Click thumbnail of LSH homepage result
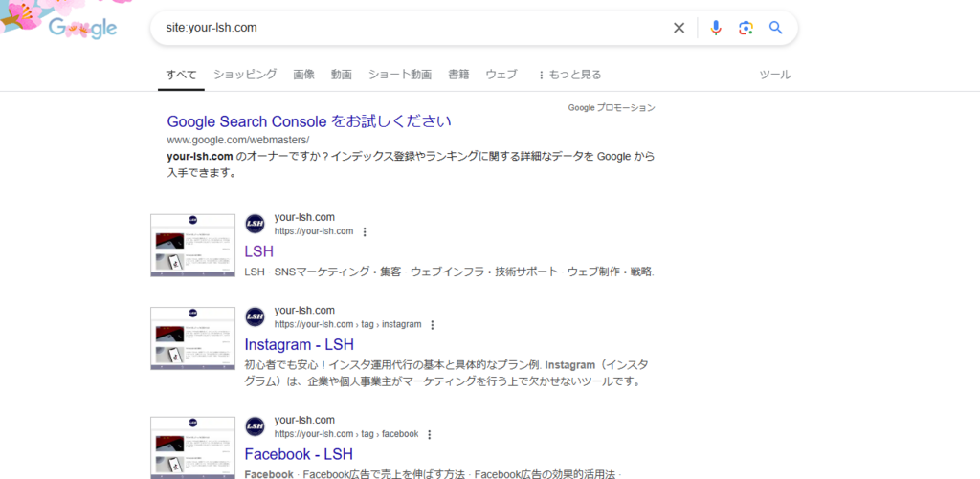980x479 pixels. click(192, 246)
